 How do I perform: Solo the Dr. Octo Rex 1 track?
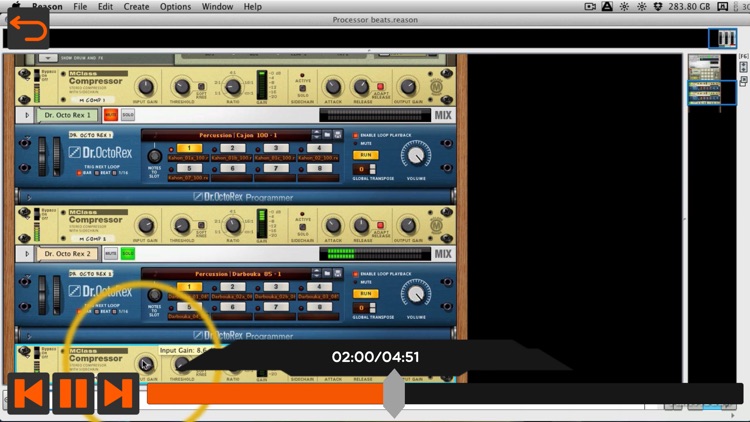click(128, 115)
